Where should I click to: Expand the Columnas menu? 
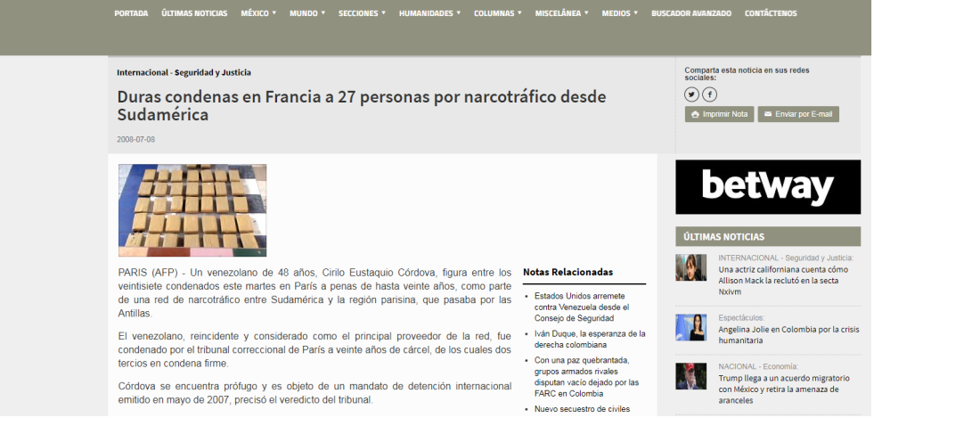[x=497, y=13]
